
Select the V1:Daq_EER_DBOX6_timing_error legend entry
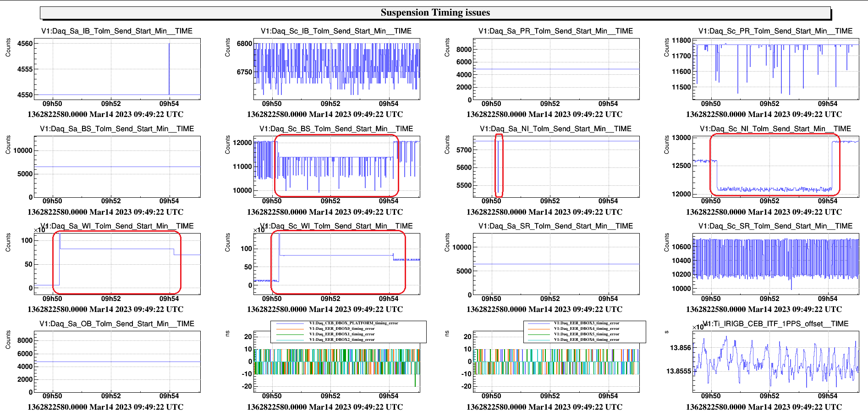[x=586, y=340]
